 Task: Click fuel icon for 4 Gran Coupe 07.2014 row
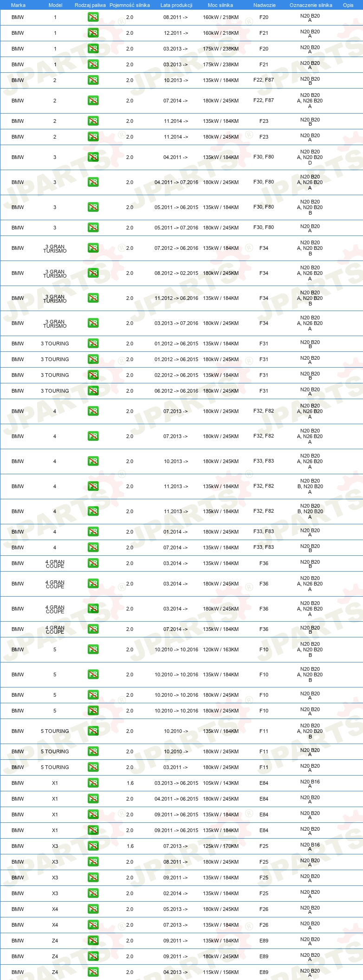[x=93, y=629]
